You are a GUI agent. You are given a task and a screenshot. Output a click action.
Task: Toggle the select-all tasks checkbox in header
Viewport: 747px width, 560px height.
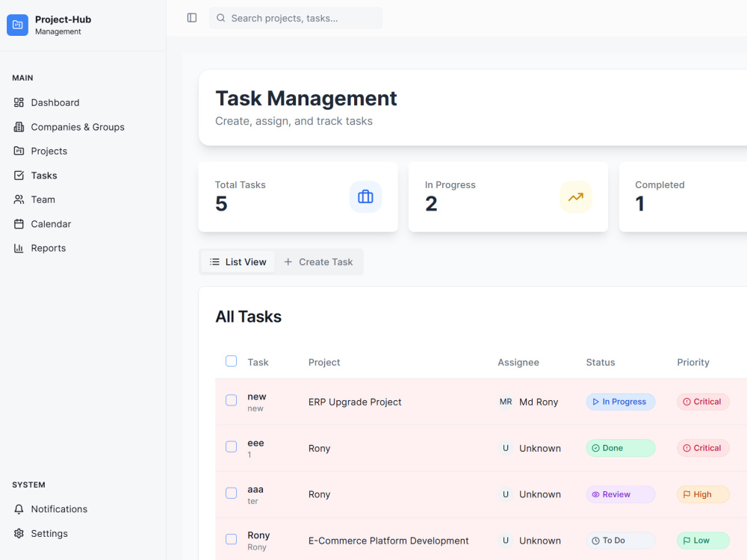pyautogui.click(x=231, y=361)
